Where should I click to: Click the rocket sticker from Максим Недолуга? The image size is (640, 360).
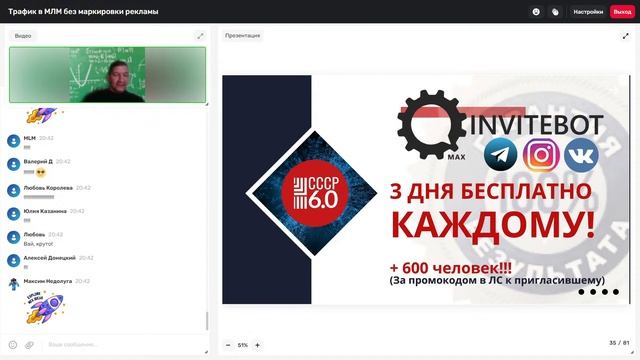[45, 308]
